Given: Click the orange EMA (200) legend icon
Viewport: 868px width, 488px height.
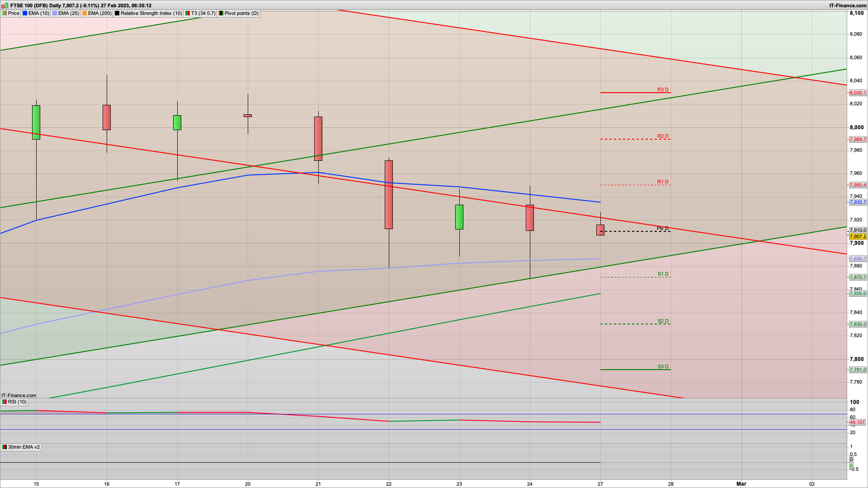Looking at the screenshot, I should point(85,14).
